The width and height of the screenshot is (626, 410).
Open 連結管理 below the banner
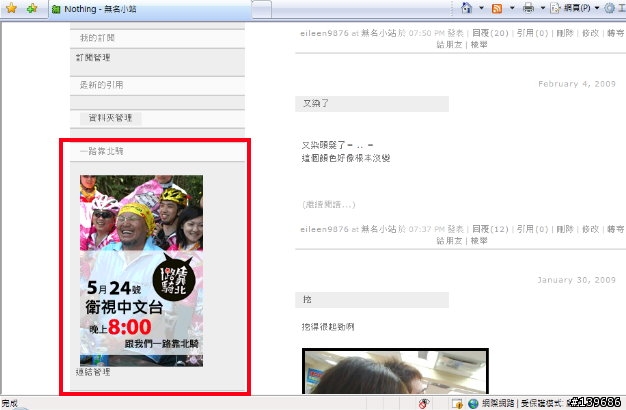point(93,372)
